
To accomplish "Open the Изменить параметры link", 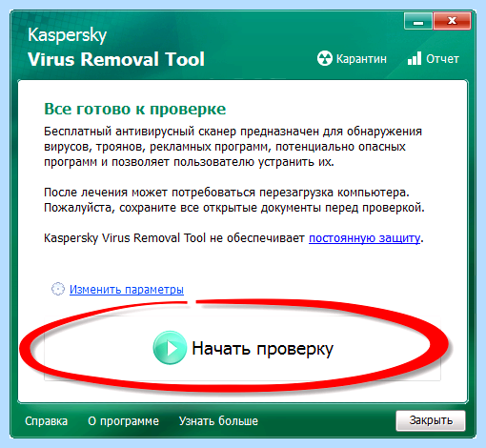I will tap(127, 290).
